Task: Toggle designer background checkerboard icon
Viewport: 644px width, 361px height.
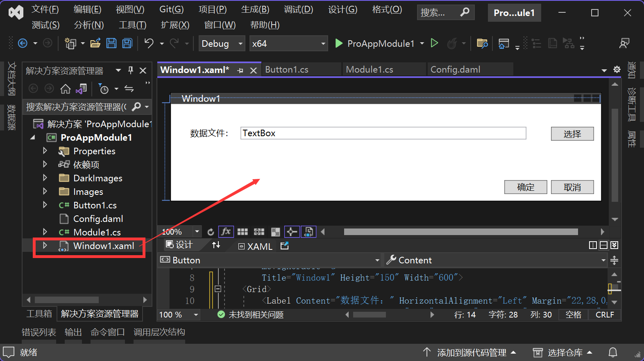Action: click(x=275, y=232)
